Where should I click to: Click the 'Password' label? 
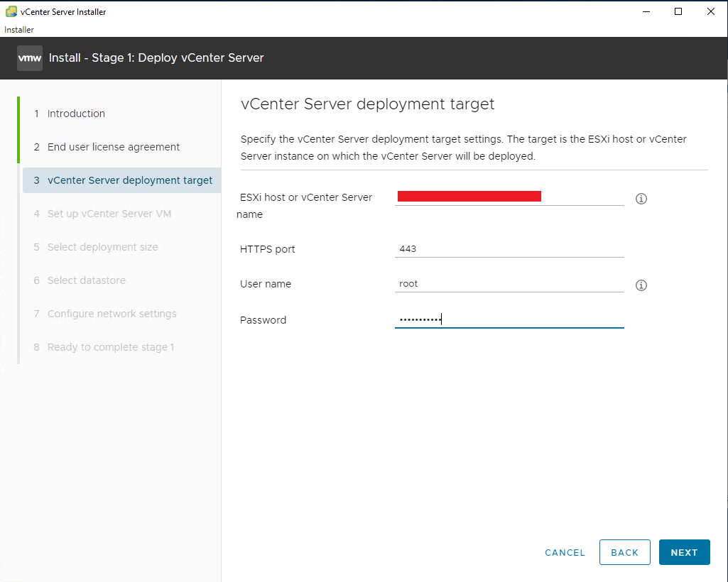pos(264,320)
